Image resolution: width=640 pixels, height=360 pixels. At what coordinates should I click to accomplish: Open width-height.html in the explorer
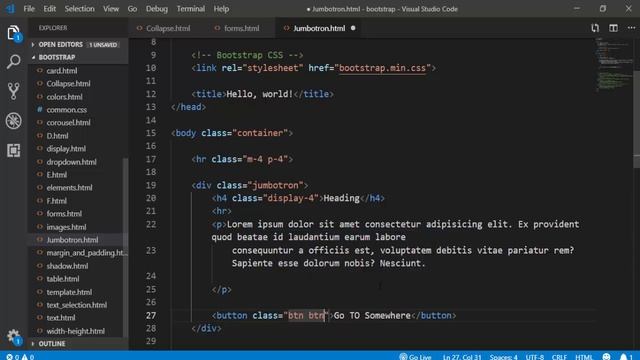coord(75,331)
